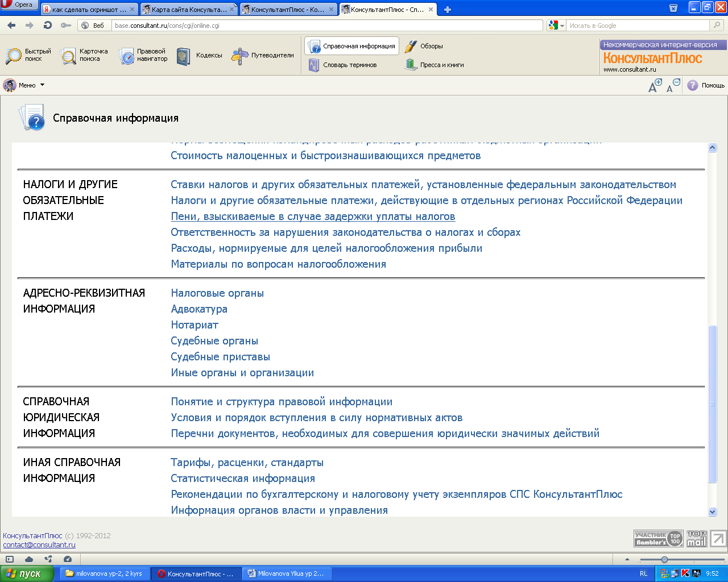Click the КонсультантПлюс footer link

click(x=32, y=535)
